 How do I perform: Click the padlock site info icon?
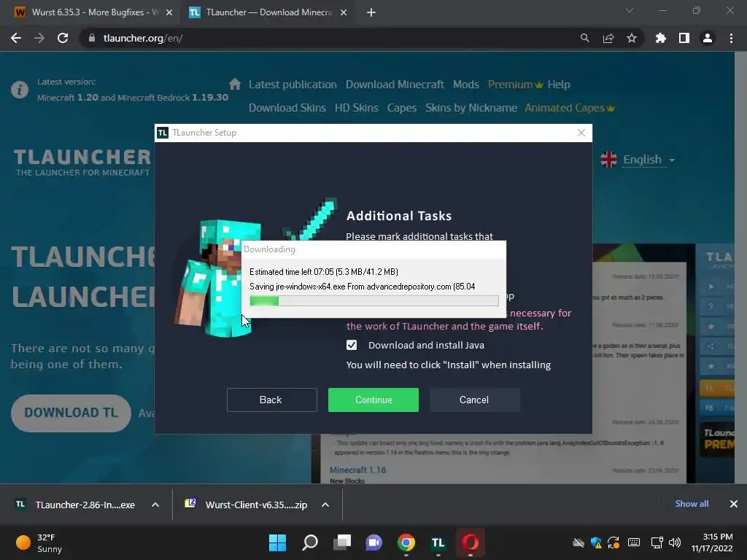point(92,38)
